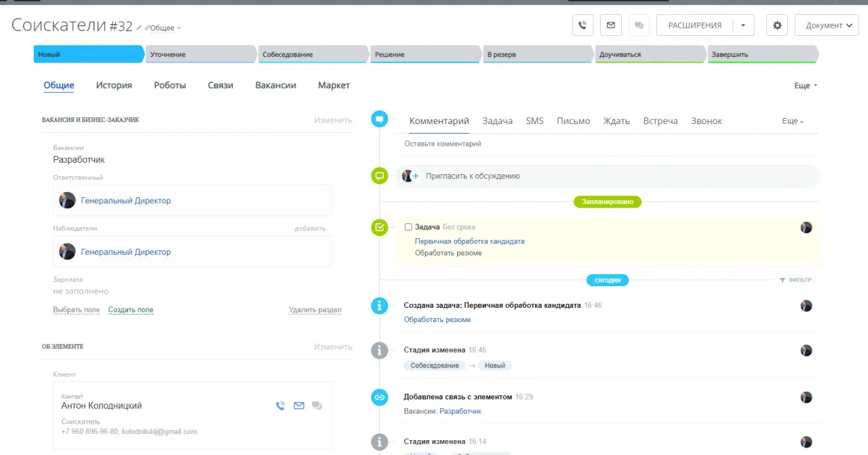
Task: Move the candidate to the Собеседование stage
Action: 312,54
